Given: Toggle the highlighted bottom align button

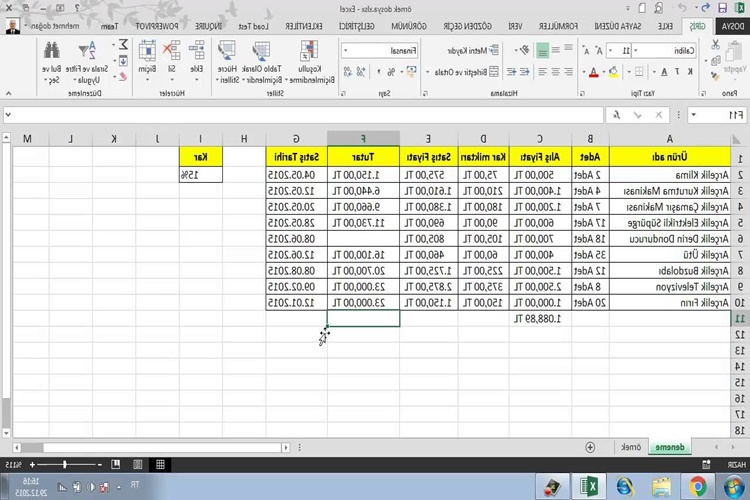Looking at the screenshot, I should (542, 50).
